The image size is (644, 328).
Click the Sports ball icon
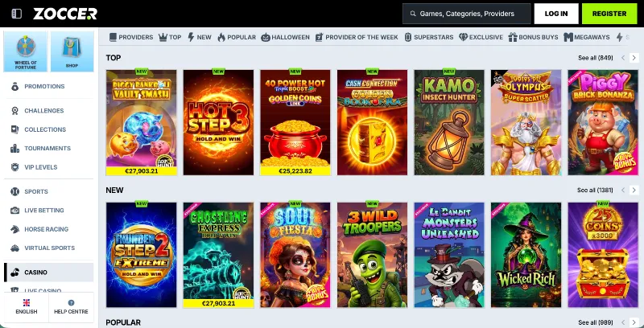click(14, 191)
